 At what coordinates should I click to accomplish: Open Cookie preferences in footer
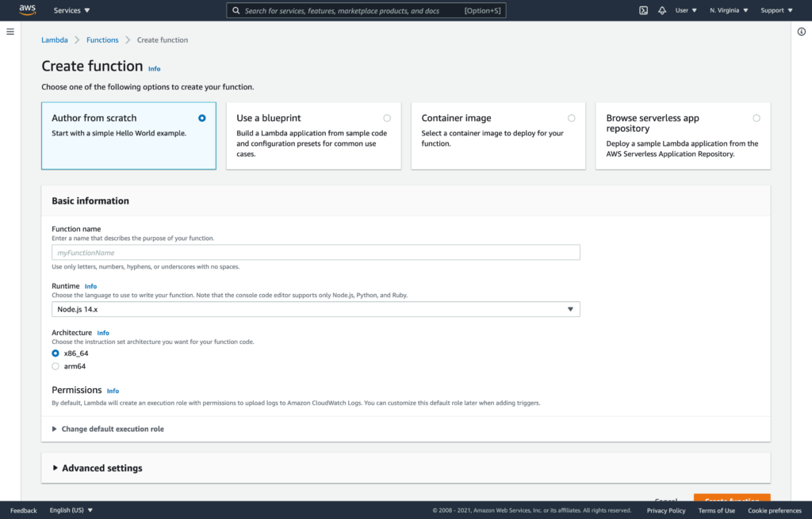click(x=775, y=510)
